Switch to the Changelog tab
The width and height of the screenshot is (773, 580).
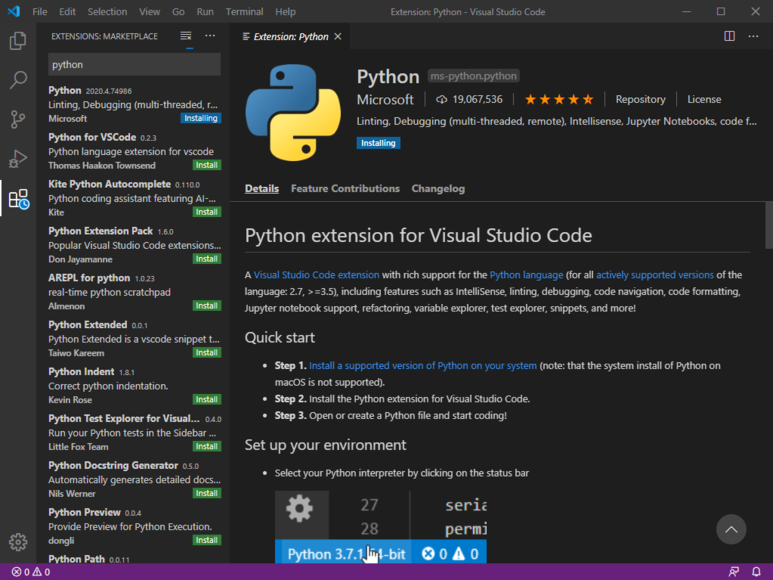pyautogui.click(x=438, y=189)
